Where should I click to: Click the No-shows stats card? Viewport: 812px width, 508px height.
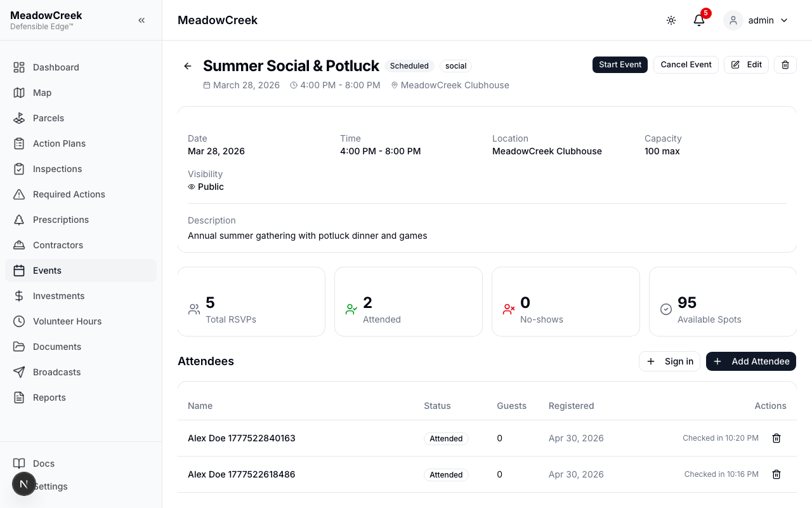(x=566, y=302)
